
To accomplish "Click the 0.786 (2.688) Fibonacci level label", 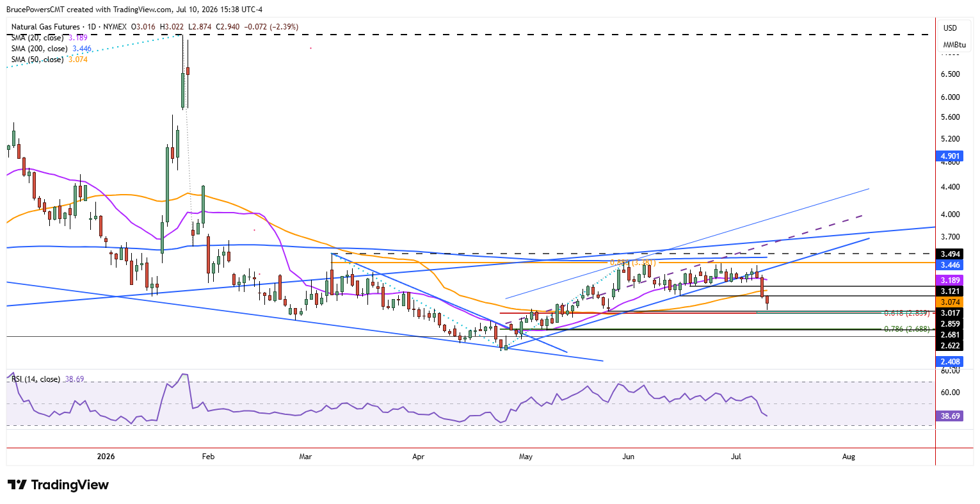I will point(906,329).
